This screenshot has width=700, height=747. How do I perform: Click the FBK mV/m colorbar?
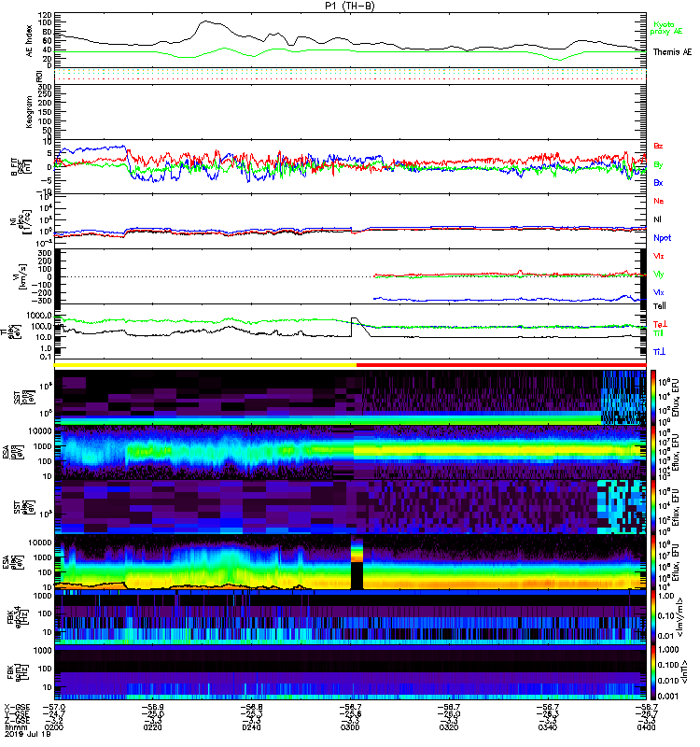click(x=653, y=617)
